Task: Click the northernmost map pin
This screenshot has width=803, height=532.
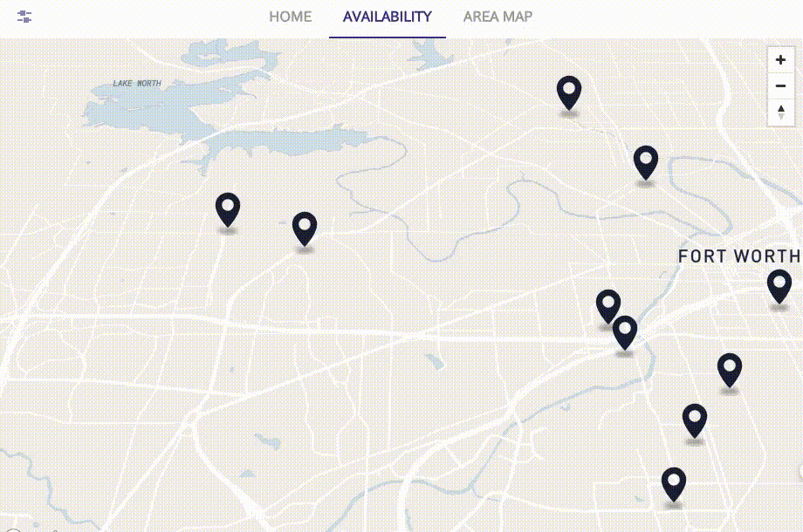Action: point(569,91)
